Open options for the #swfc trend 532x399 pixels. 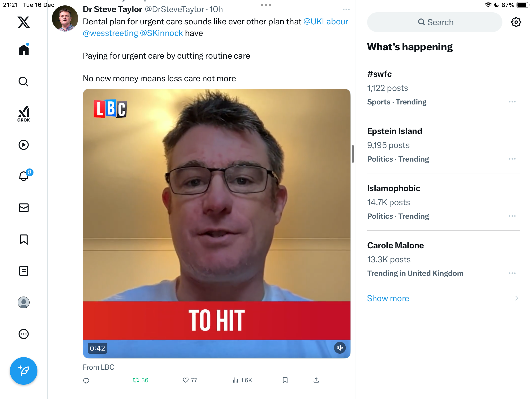tap(512, 102)
